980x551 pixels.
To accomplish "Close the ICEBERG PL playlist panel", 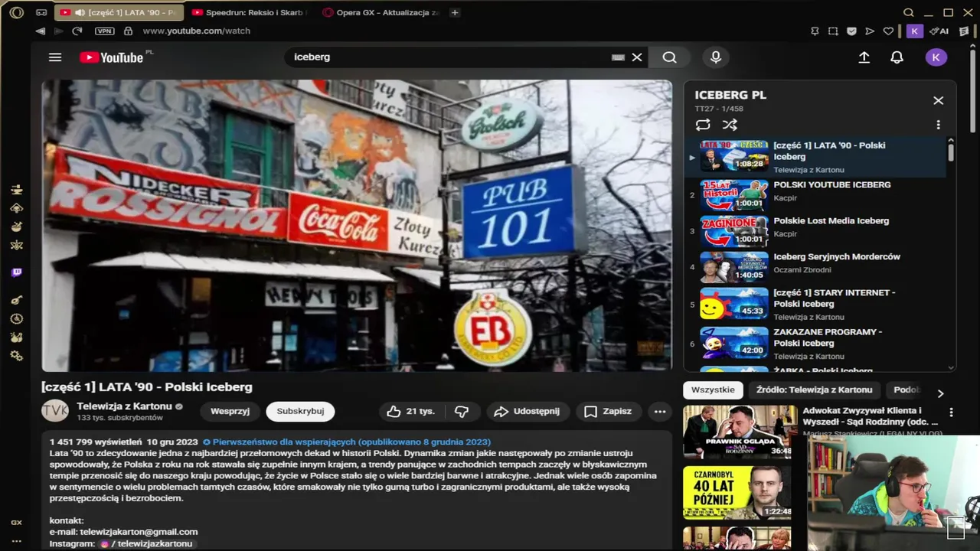I will [939, 100].
